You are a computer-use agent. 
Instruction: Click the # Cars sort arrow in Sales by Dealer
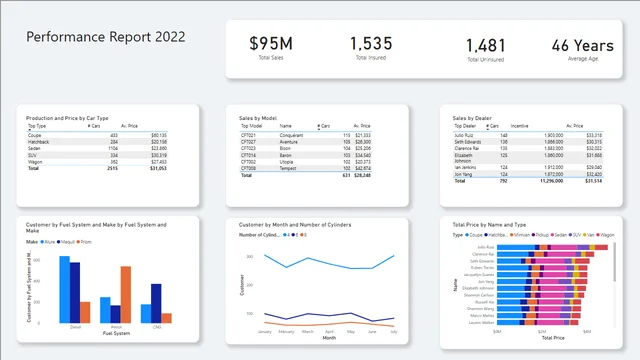point(487,129)
